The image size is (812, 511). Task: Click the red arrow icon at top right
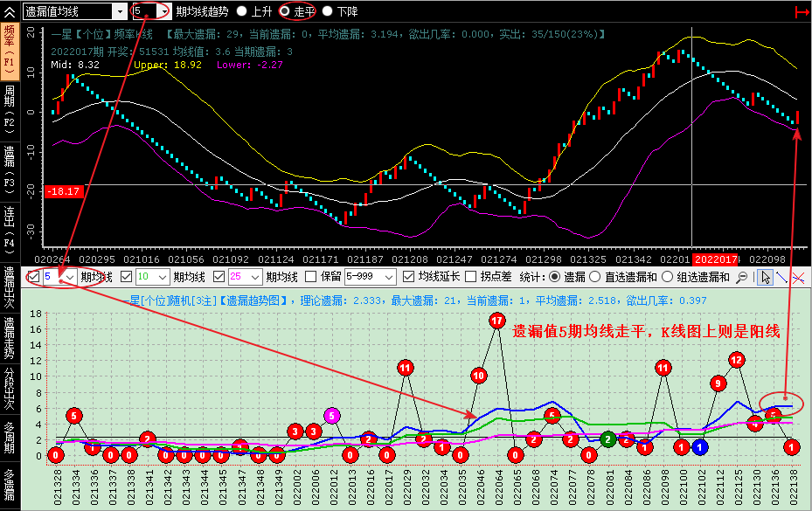(801, 11)
